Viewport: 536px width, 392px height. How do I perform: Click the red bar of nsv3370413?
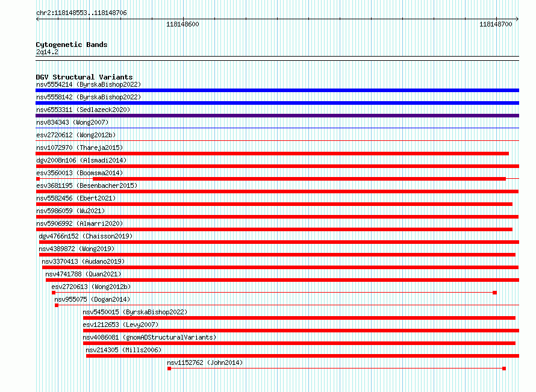tap(280, 267)
